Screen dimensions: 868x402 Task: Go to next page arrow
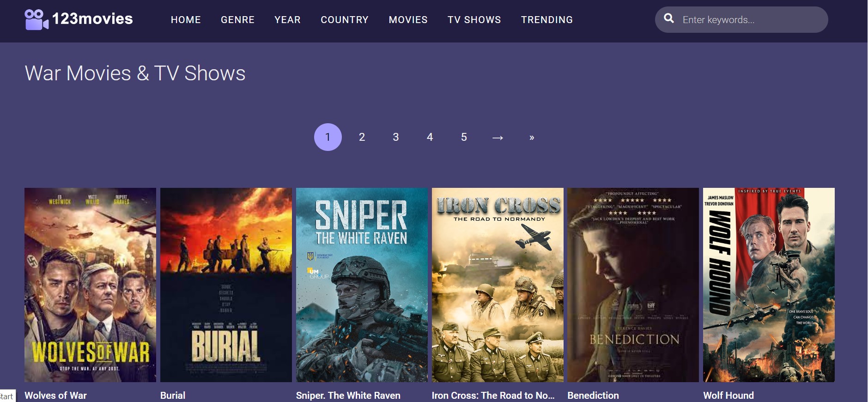[x=498, y=138]
